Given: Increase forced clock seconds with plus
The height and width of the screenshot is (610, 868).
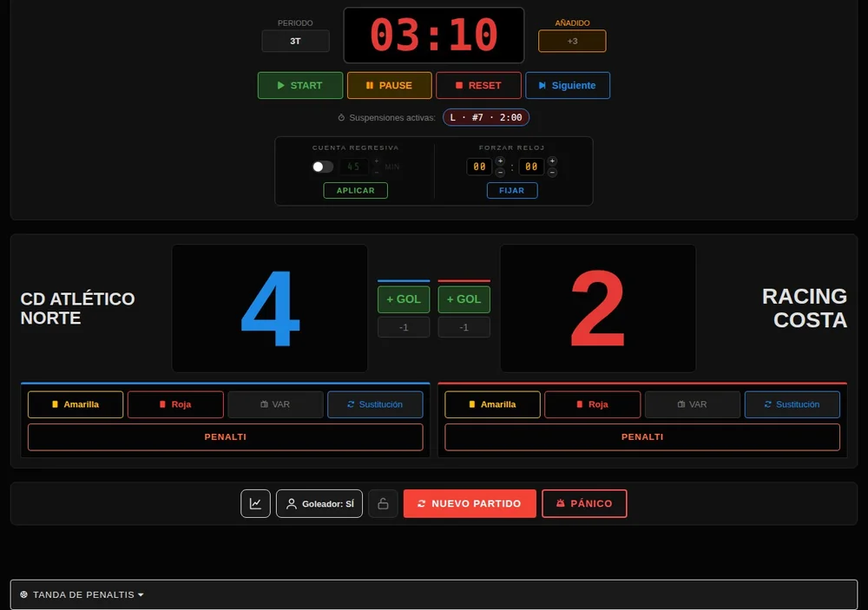Looking at the screenshot, I should pos(552,161).
